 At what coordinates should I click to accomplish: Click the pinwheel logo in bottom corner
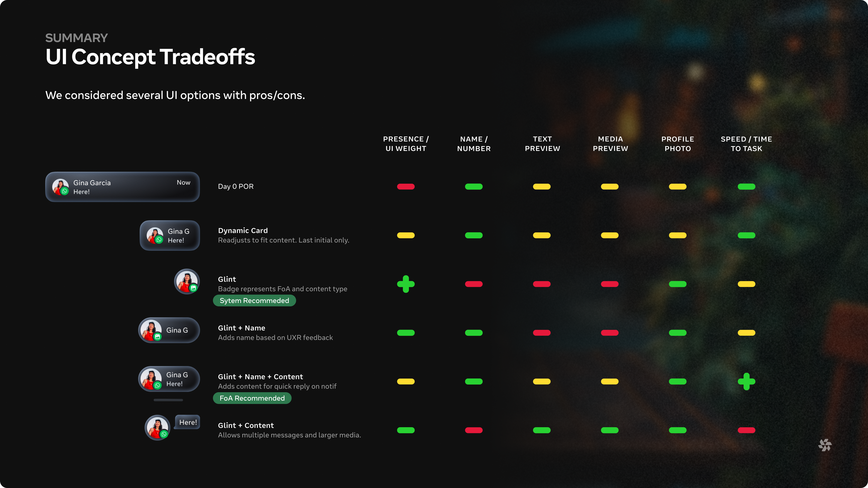pos(825,445)
